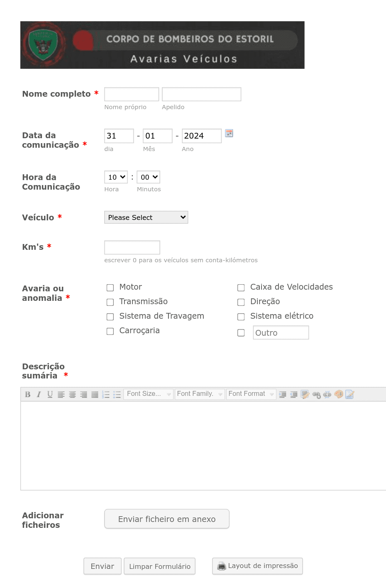Image resolution: width=386 pixels, height=588 pixels.
Task: Open the Font Size dropdown
Action: click(x=148, y=394)
